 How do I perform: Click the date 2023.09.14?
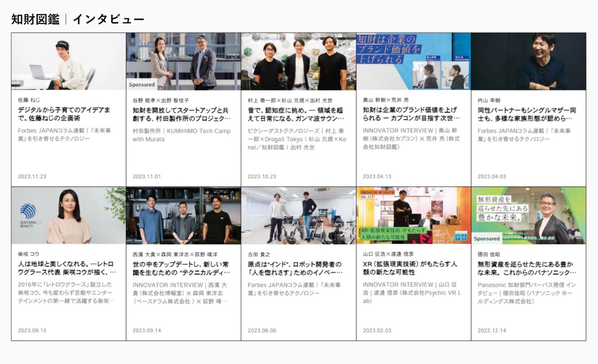[x=147, y=331]
